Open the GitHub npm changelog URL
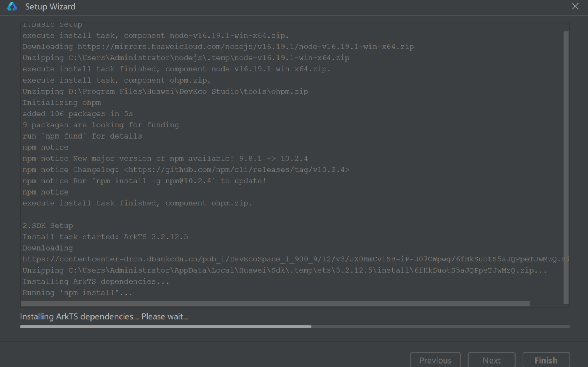 click(237, 170)
